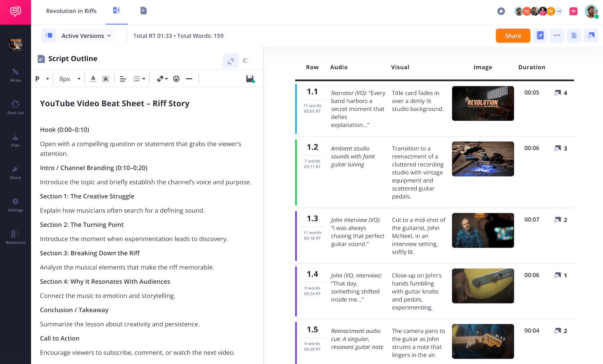Click the orange Share button

513,35
